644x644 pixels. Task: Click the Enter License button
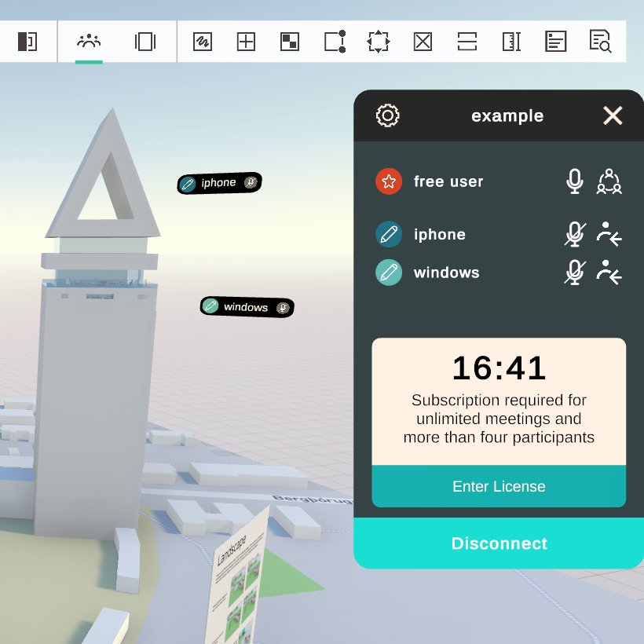[499, 486]
